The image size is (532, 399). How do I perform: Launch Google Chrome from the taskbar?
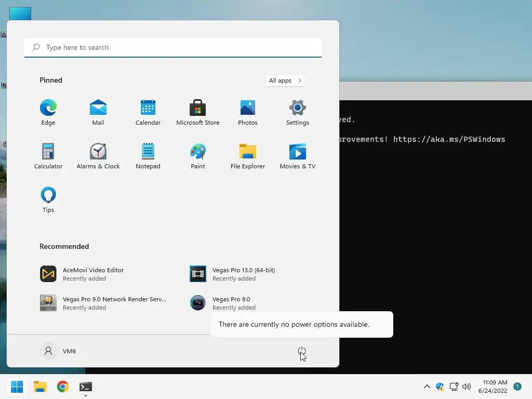coord(62,387)
